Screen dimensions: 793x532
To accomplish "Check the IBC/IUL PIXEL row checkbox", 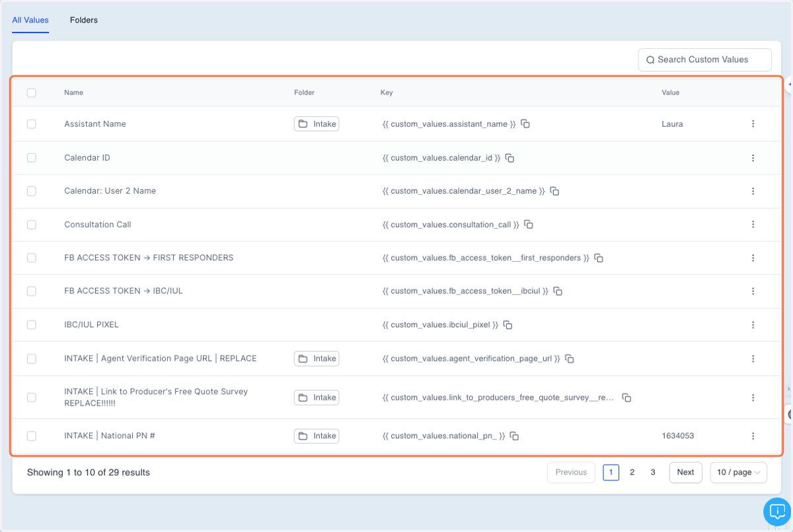I will pos(31,324).
